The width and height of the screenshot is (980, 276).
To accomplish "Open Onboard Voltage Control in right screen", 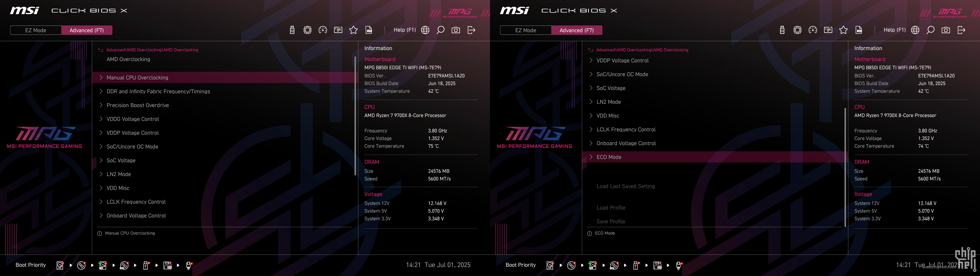I will pos(715,143).
